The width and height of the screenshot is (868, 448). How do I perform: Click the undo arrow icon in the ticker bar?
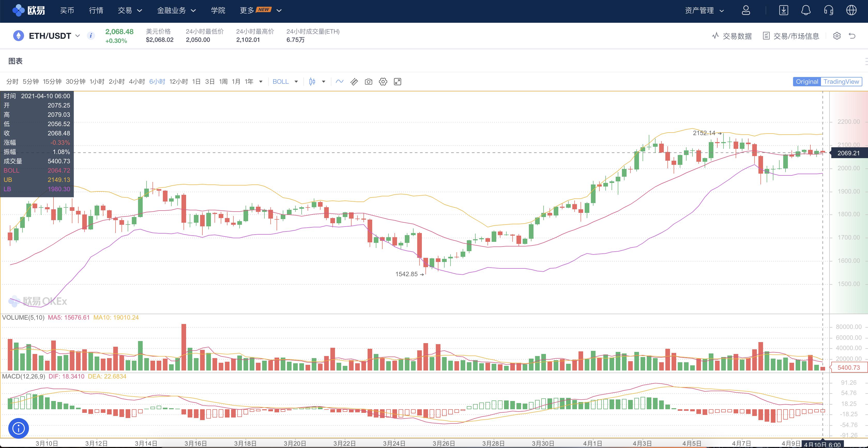852,36
